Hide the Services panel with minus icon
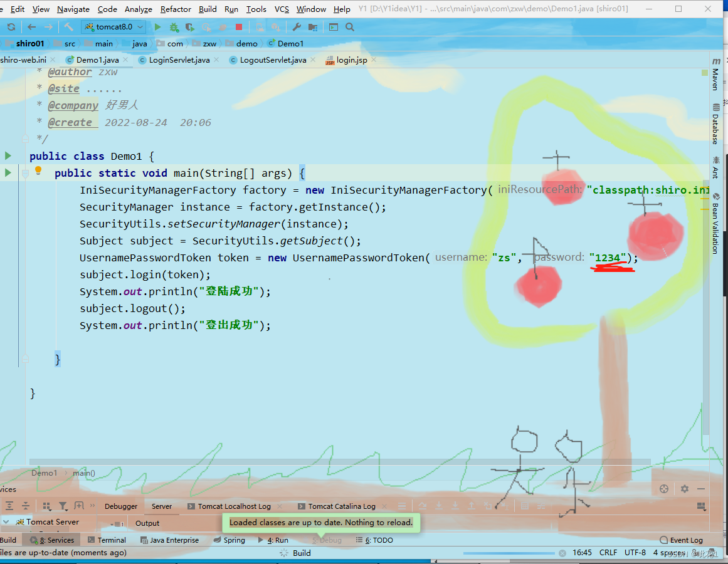 [x=701, y=488]
